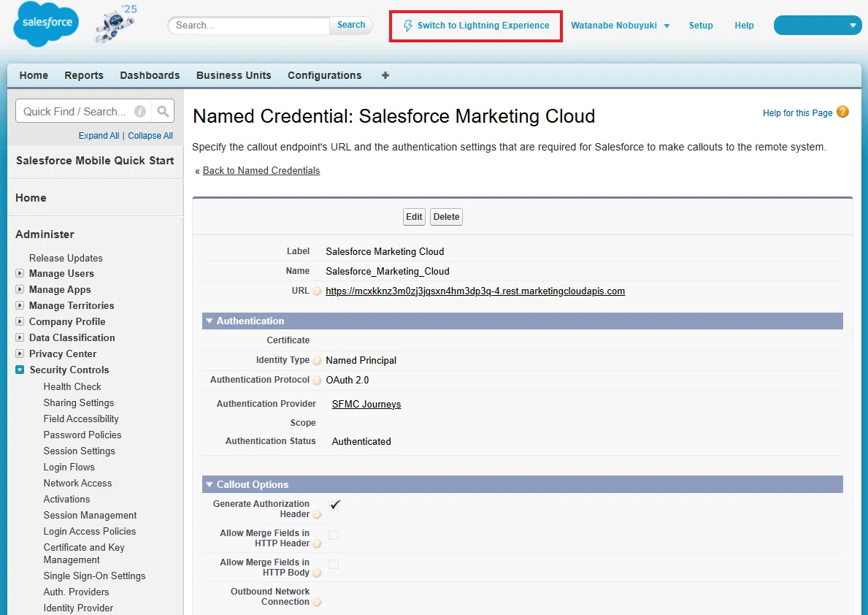This screenshot has height=615, width=868.
Task: Click the help bubble next to URL label
Action: tap(317, 291)
